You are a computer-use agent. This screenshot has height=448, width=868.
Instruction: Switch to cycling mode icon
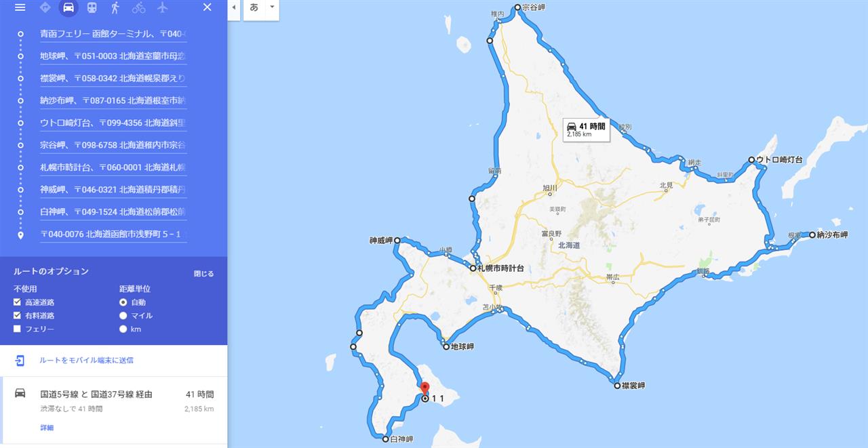click(x=138, y=7)
